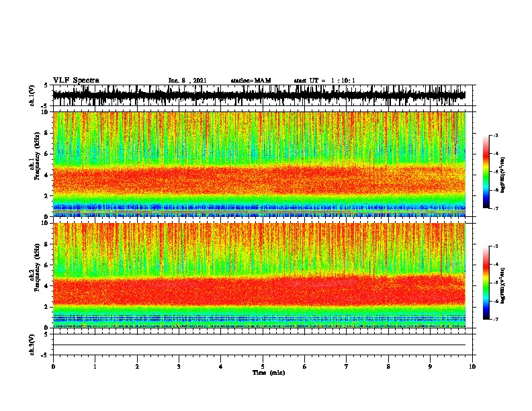Click the "VLF Spectra" plot title
532x411 pixels.
(x=76, y=80)
